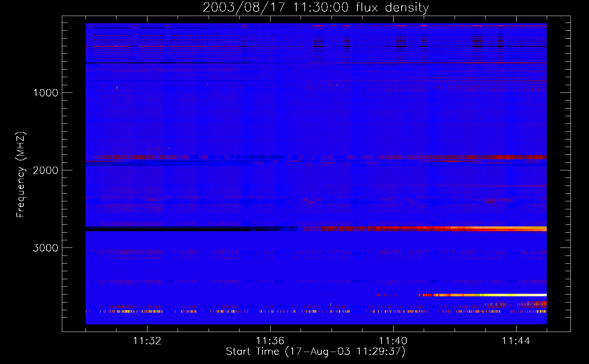Click the "Frequency (MHZ)" axis label
Viewport: 589px width, 364px height.
pyautogui.click(x=21, y=175)
